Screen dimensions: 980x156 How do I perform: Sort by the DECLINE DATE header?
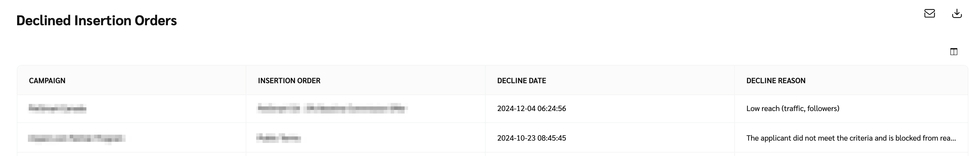click(x=522, y=81)
